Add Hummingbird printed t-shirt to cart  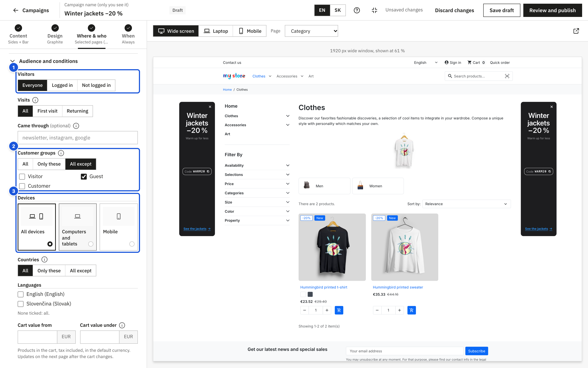click(339, 310)
